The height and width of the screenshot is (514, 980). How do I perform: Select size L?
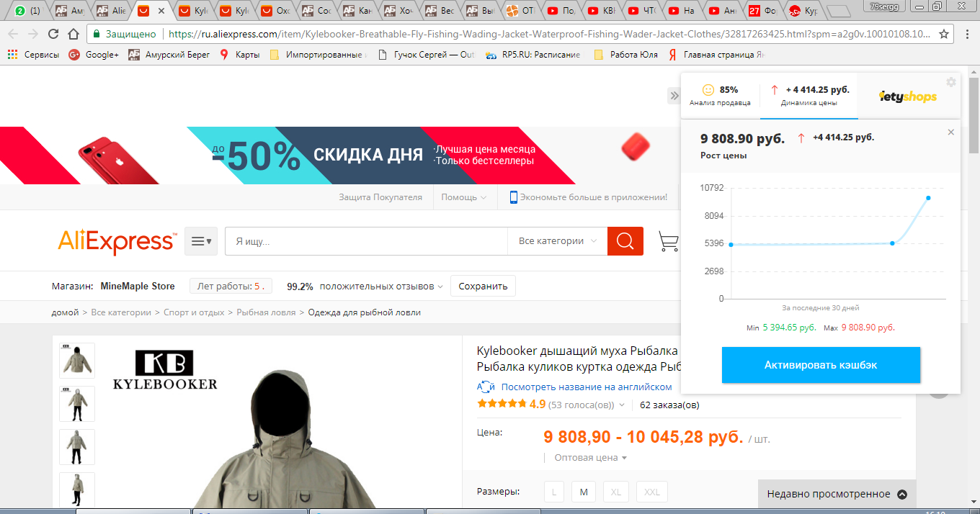pos(554,492)
